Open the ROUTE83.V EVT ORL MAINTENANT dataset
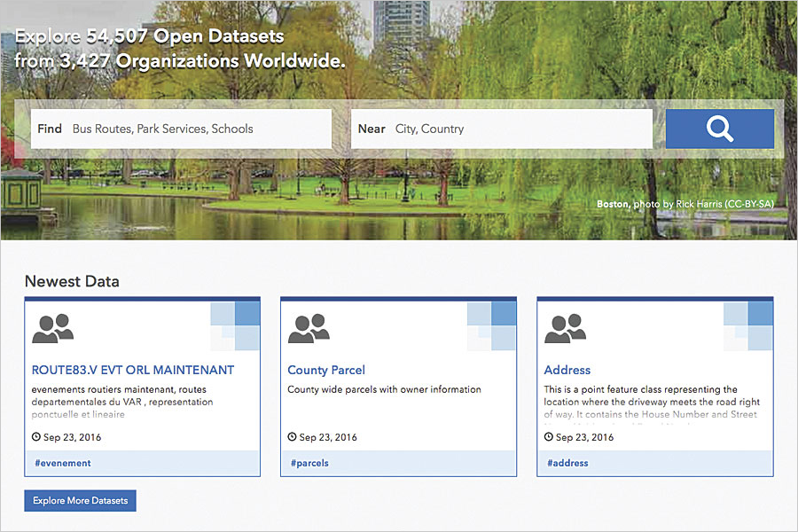Screen dimensions: 798x532 click(x=132, y=370)
